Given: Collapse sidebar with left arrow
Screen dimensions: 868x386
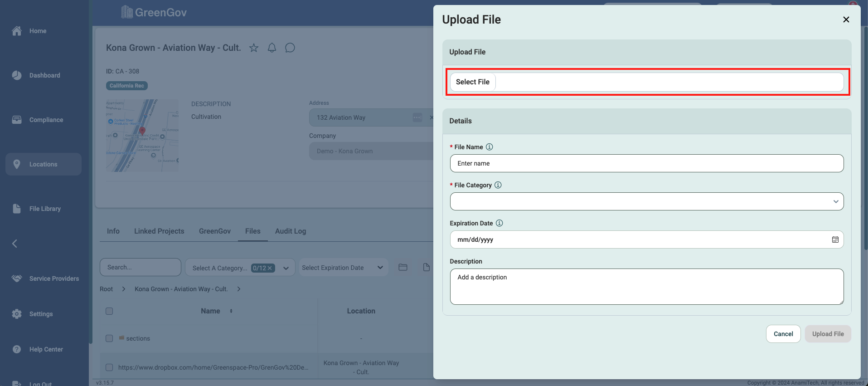Looking at the screenshot, I should tap(15, 244).
